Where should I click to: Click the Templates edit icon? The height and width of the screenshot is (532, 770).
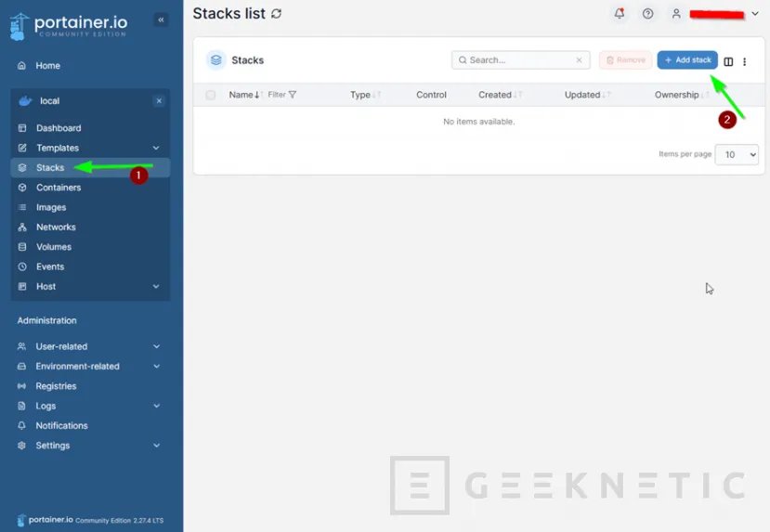coord(22,148)
